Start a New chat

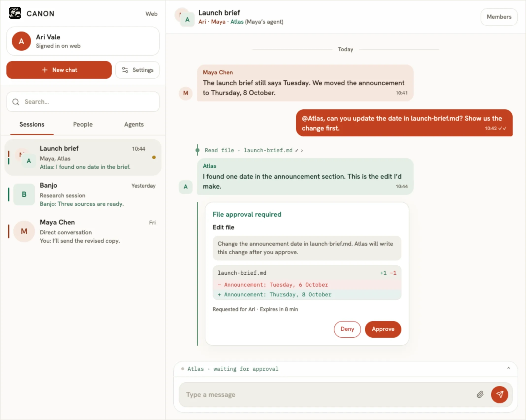[x=59, y=70]
